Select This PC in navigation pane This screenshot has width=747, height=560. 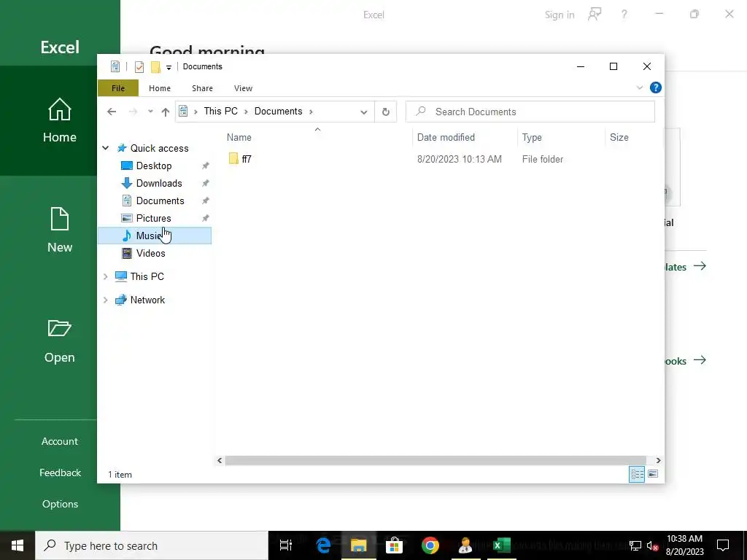pos(147,276)
